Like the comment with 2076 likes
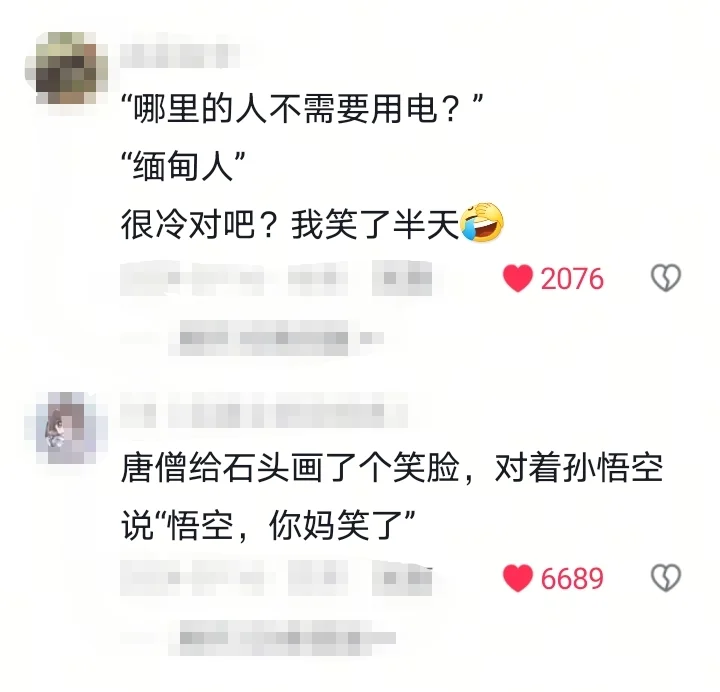This screenshot has width=720, height=692. (518, 278)
